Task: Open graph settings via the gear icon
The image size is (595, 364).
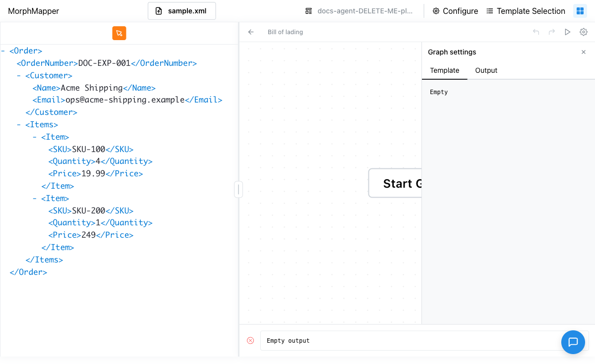Action: click(x=584, y=32)
